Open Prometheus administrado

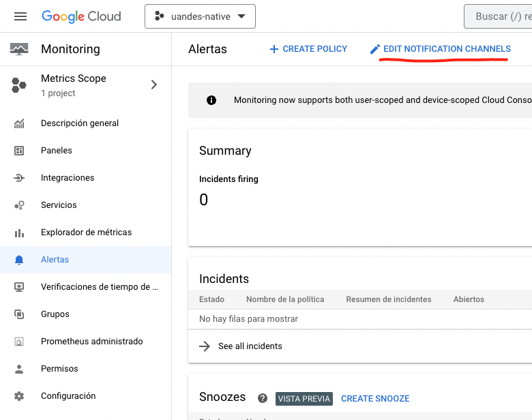pyautogui.click(x=91, y=342)
